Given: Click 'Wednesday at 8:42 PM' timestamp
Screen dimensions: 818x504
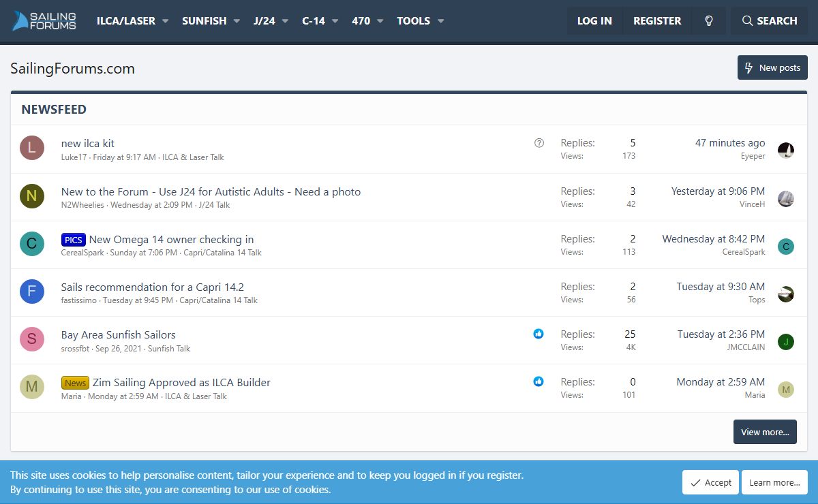Looking at the screenshot, I should coord(714,239).
